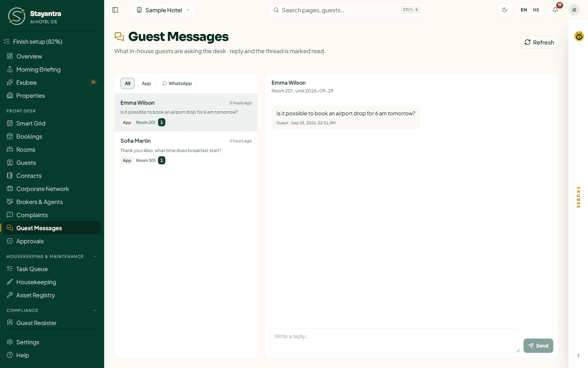Collapse the Front Desk section
Screen dimensions: 588x368
tap(52, 111)
